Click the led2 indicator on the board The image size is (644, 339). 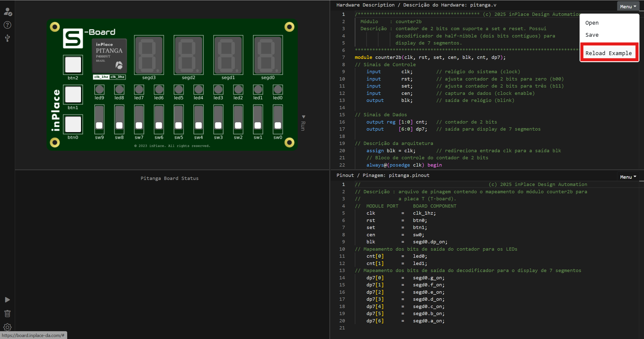pyautogui.click(x=238, y=89)
